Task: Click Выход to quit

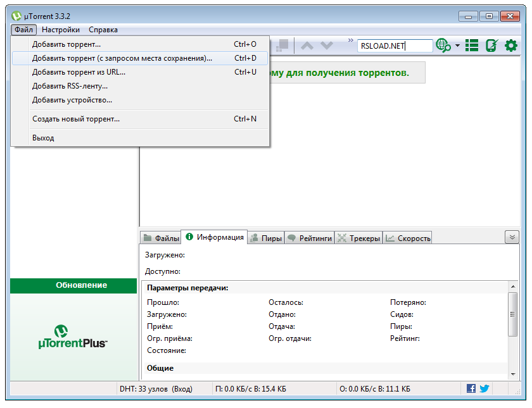Action: point(140,138)
